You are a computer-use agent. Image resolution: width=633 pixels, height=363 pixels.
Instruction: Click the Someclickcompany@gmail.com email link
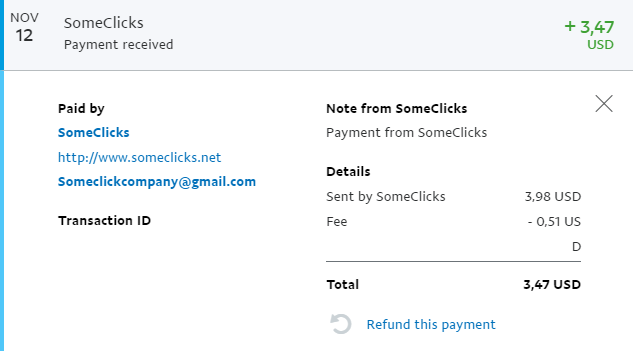click(157, 182)
